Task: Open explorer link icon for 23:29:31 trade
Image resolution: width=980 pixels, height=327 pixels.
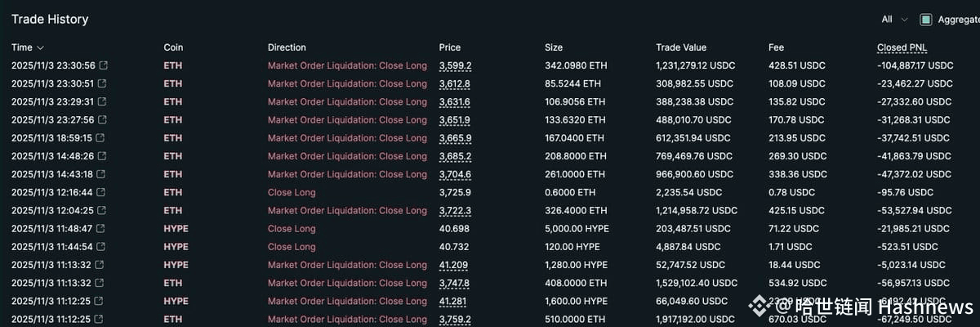Action: (103, 102)
